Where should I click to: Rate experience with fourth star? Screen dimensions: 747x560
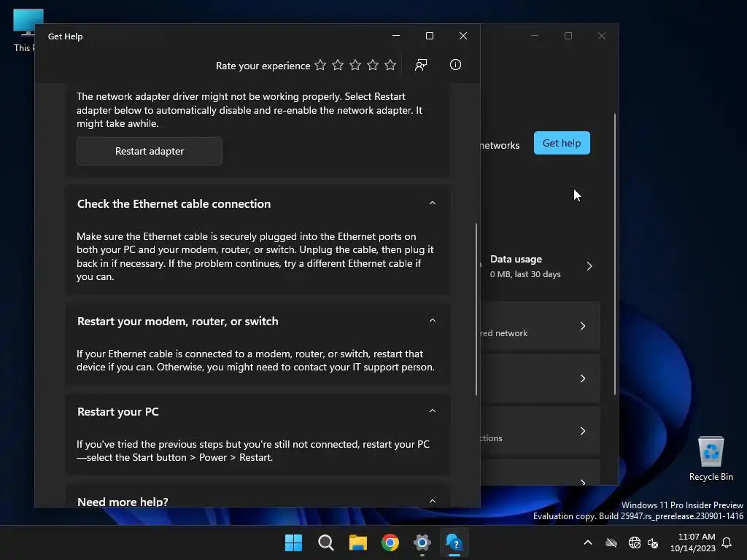[373, 65]
